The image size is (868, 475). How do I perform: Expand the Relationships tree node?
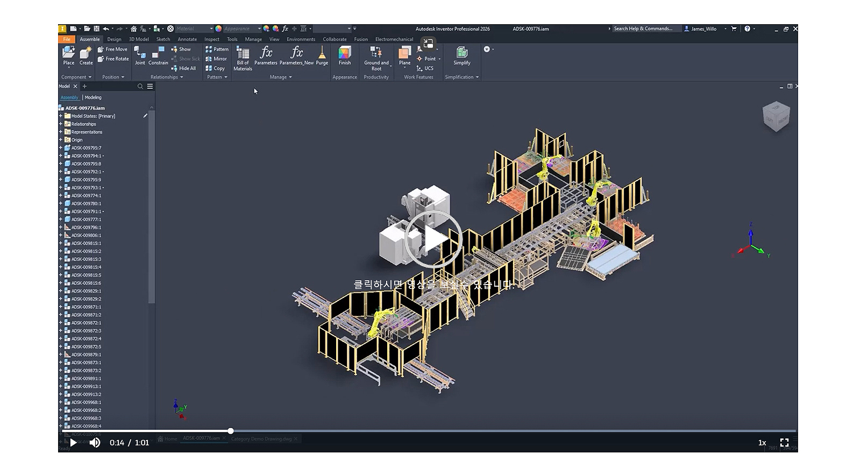click(x=61, y=124)
